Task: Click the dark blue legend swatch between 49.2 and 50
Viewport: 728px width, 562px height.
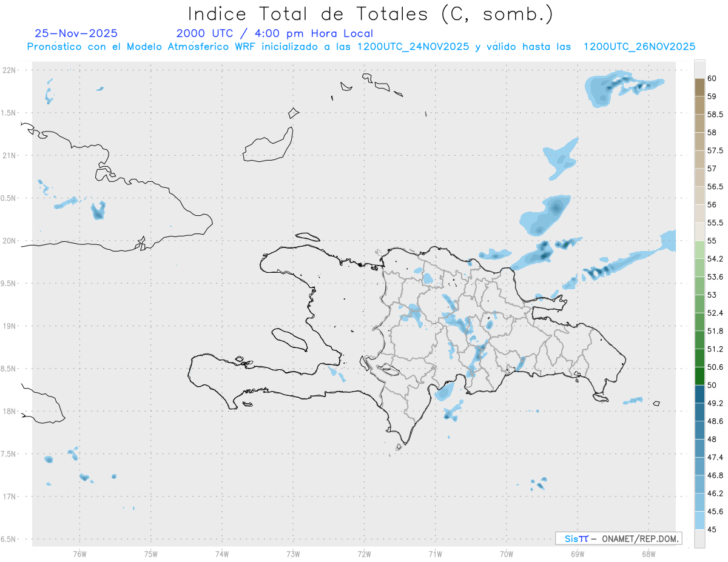Action: [699, 394]
